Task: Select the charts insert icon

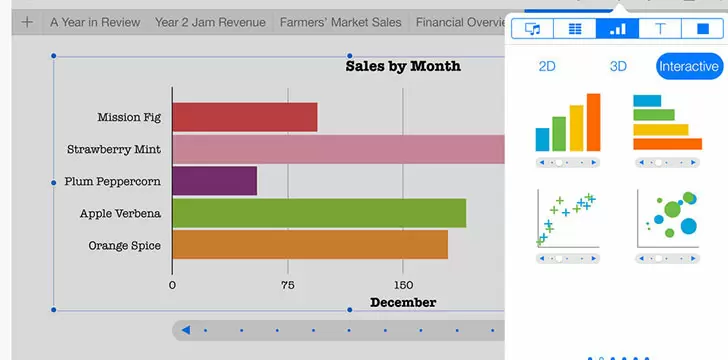Action: coord(618,29)
